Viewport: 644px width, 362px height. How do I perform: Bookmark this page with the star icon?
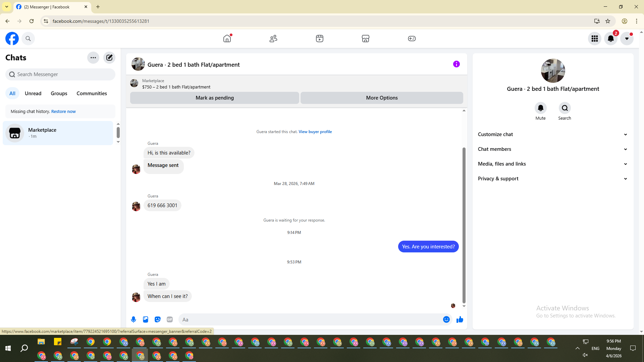608,21
